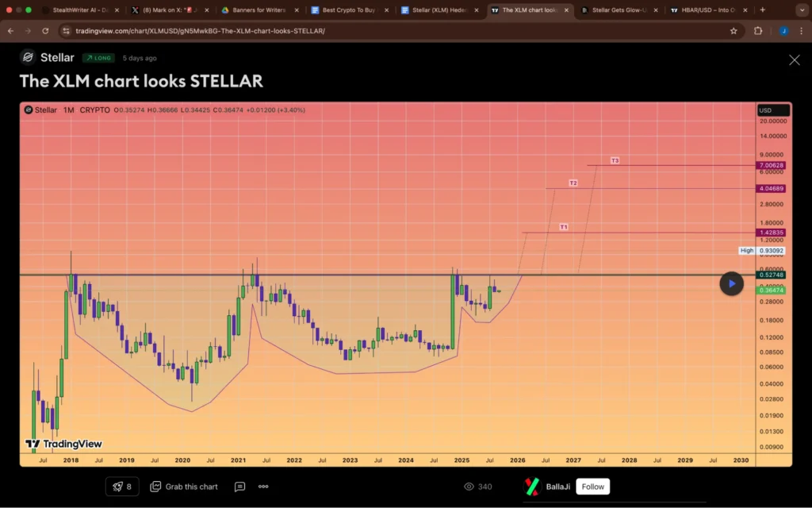Click the USD currency label on price axis
The height and width of the screenshot is (508, 812).
tap(773, 110)
